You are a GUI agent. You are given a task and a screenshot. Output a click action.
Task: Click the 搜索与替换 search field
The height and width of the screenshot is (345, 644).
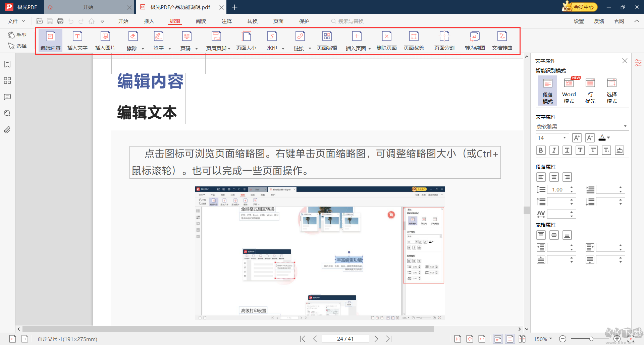point(347,21)
